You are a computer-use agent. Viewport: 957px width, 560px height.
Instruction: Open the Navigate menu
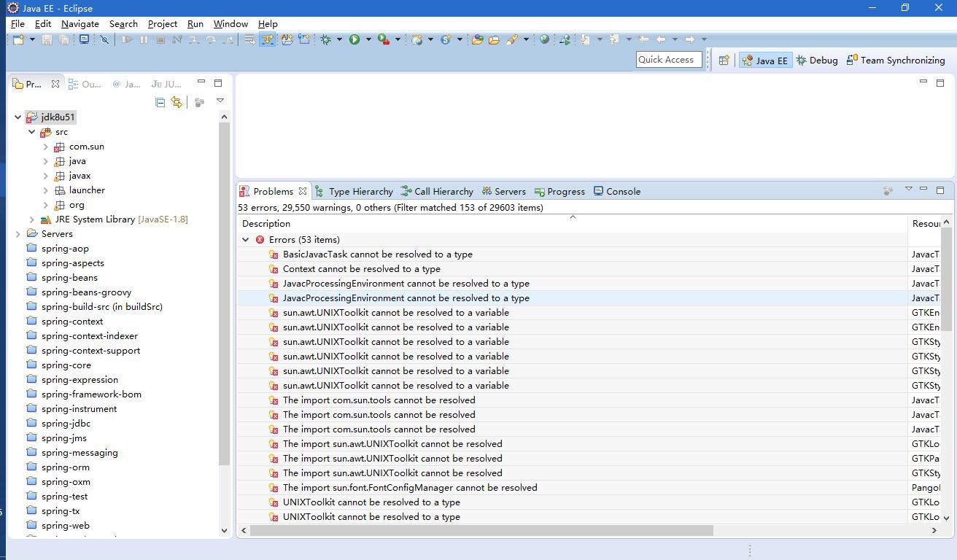click(x=80, y=24)
